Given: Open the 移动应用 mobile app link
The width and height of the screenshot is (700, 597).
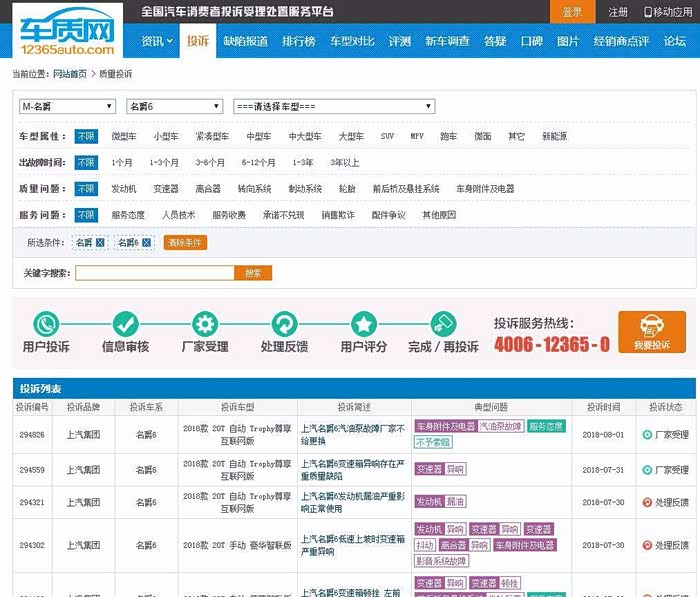Looking at the screenshot, I should pos(668,12).
